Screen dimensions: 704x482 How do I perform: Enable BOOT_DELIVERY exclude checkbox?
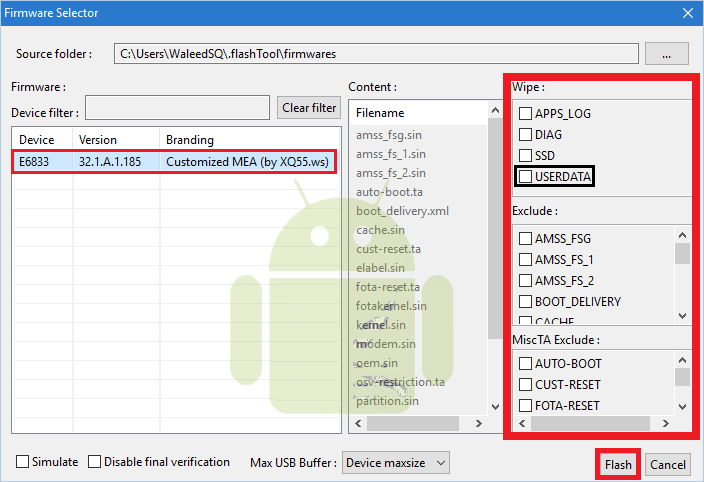525,302
